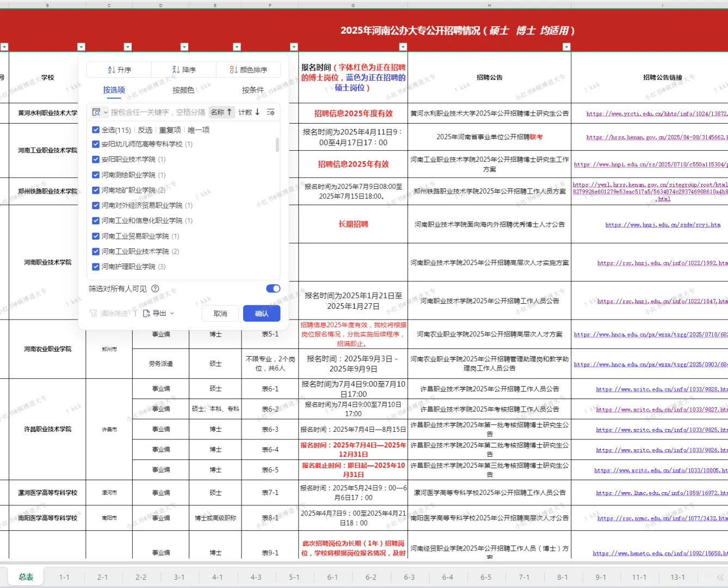The height and width of the screenshot is (588, 728).
Task: Collapse the sheet tabs with double chevron
Action: 720,577
